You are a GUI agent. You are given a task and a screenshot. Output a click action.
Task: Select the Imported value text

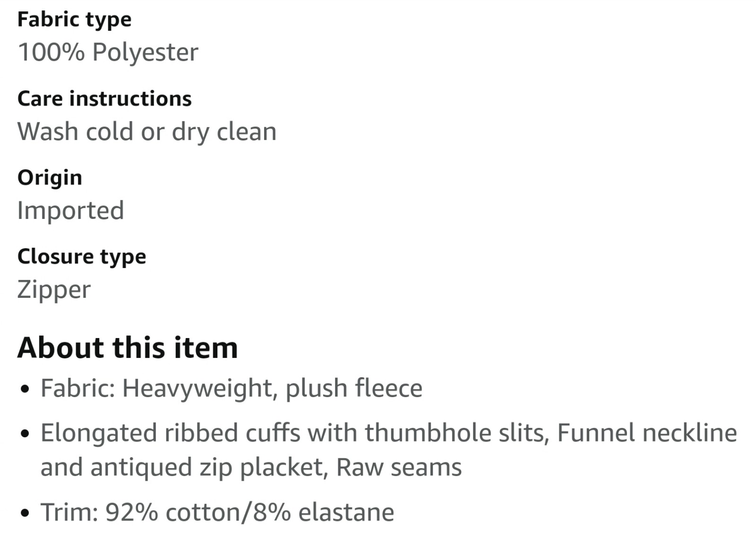[x=71, y=210]
